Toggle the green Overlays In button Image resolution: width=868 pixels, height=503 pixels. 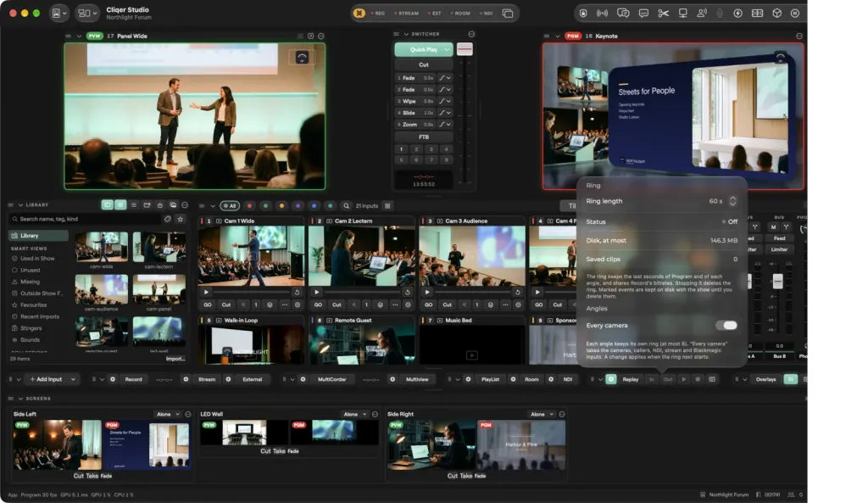coord(790,379)
